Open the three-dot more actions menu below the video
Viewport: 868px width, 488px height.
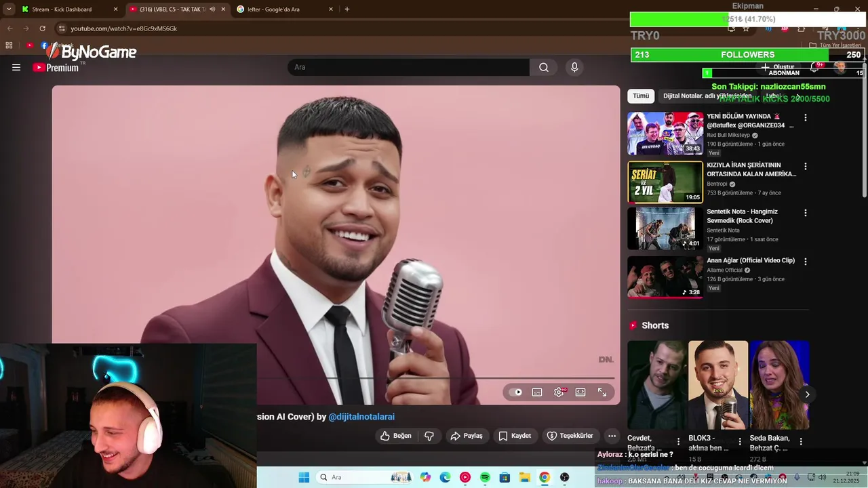click(612, 436)
